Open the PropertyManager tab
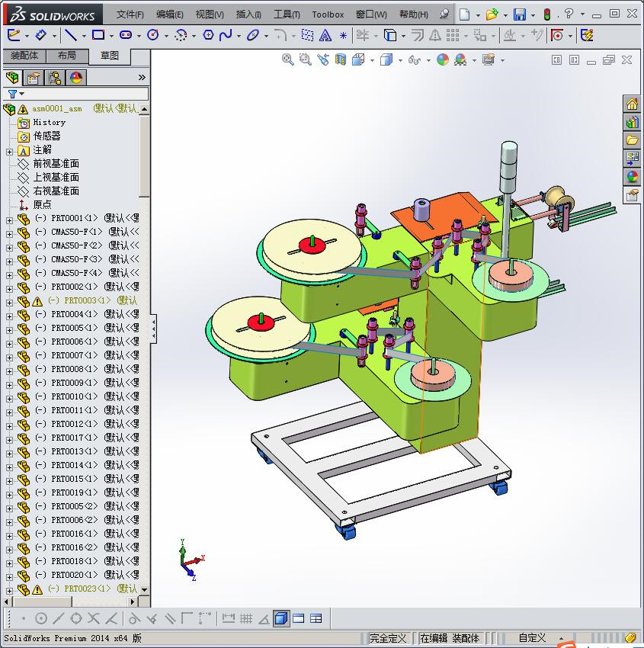Image resolution: width=644 pixels, height=648 pixels. pos(33,78)
